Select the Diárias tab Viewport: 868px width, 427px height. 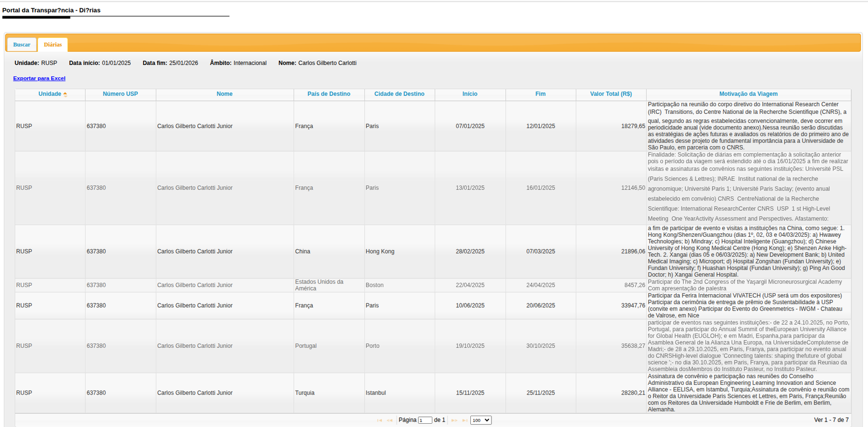(53, 44)
